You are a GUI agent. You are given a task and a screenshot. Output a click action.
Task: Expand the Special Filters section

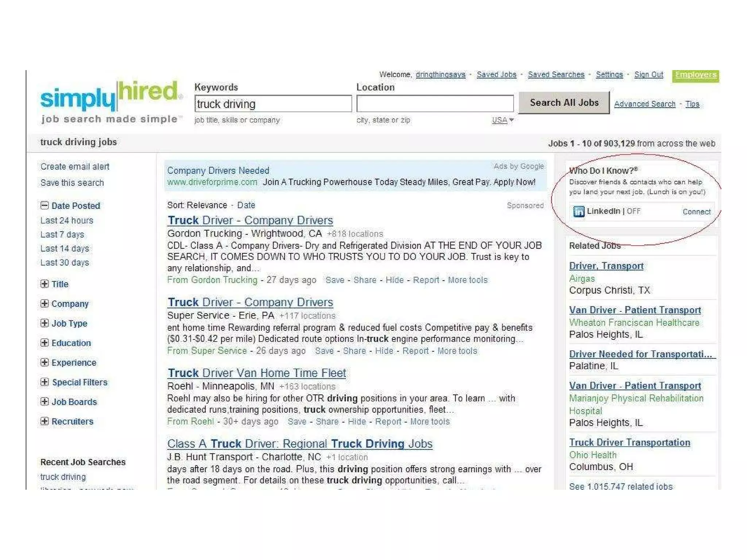(x=44, y=382)
